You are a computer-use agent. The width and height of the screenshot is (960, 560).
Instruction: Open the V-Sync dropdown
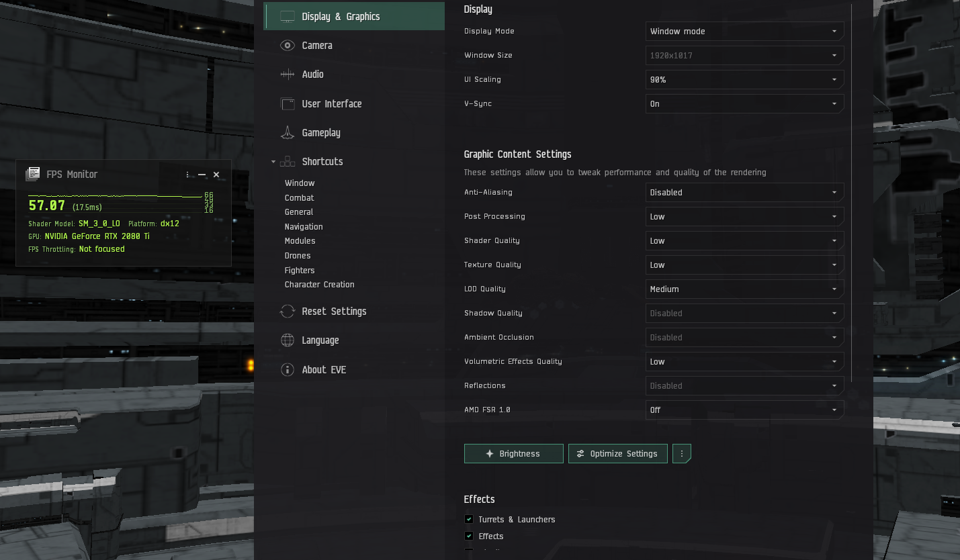(744, 104)
